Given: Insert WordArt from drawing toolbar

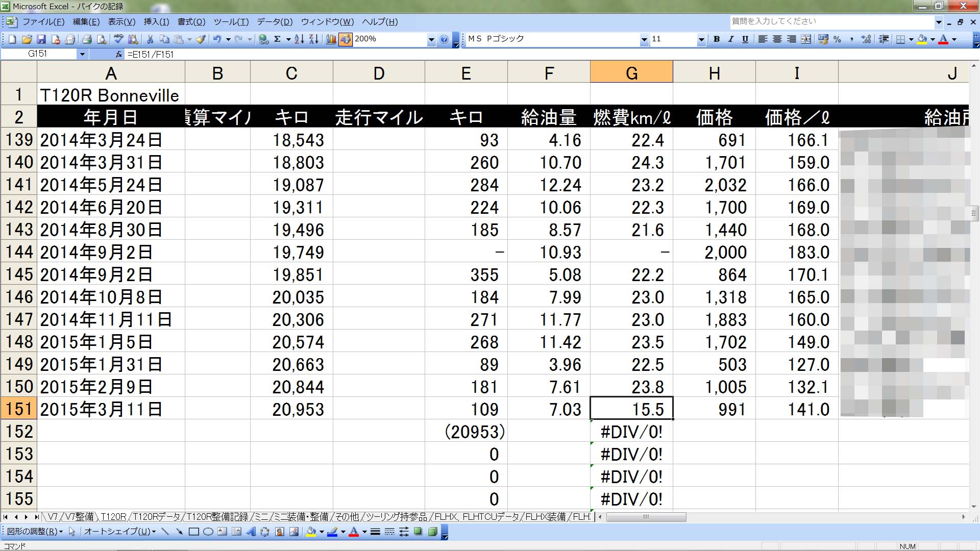Looking at the screenshot, I should [x=251, y=532].
